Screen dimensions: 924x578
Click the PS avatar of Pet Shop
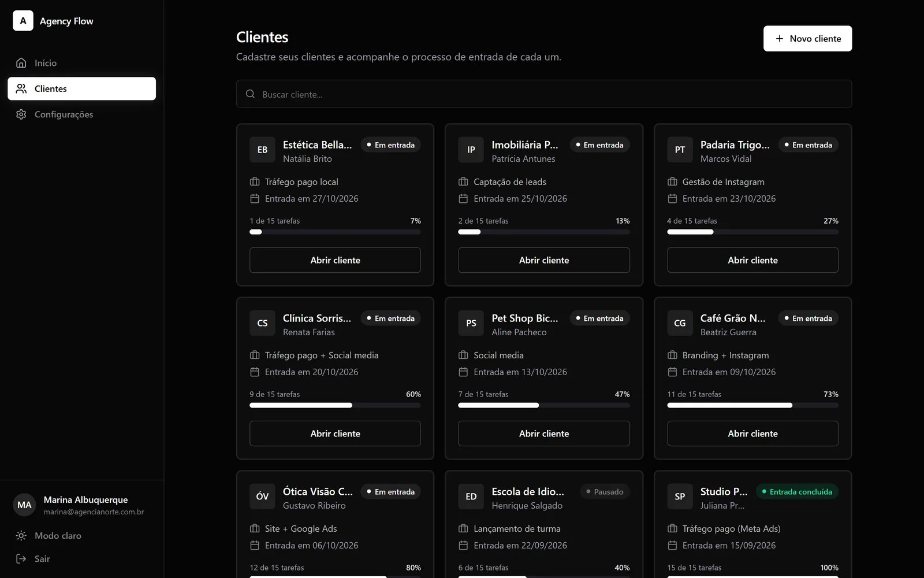click(471, 323)
